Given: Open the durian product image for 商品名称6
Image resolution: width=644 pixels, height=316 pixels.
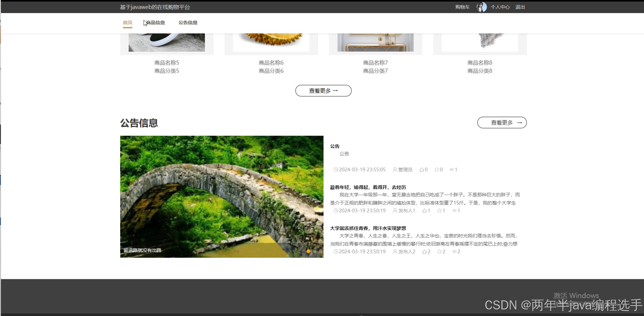Looking at the screenshot, I should 271,42.
